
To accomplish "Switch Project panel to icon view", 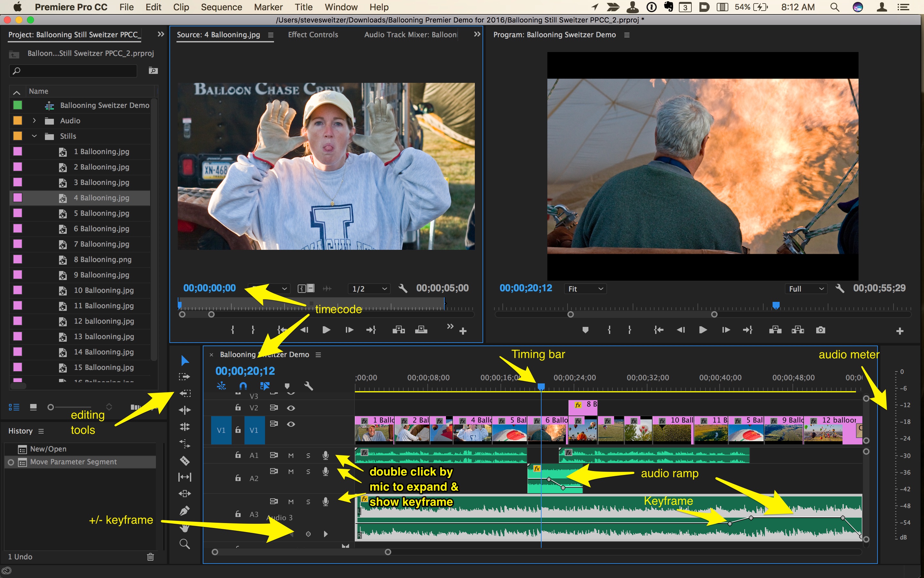I will coord(33,407).
